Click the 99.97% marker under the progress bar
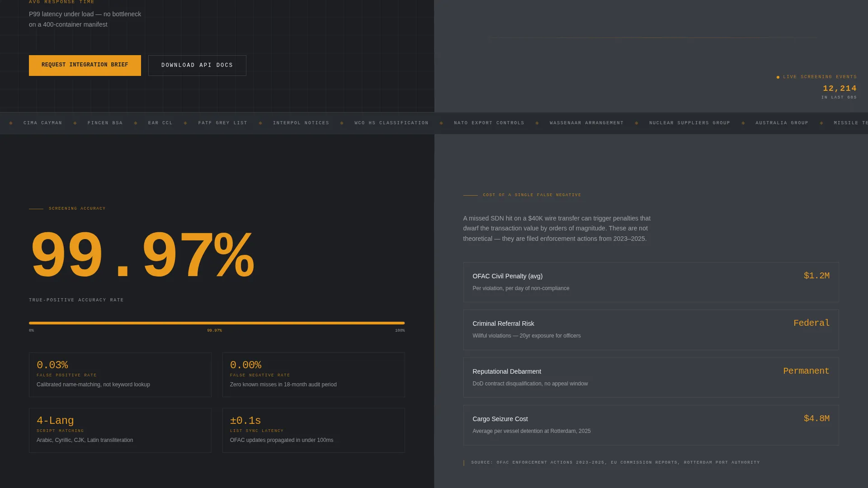The height and width of the screenshot is (488, 868). point(214,331)
